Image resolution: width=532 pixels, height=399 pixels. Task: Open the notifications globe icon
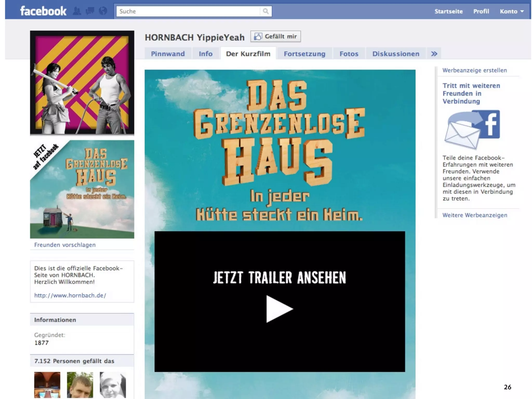coord(103,11)
